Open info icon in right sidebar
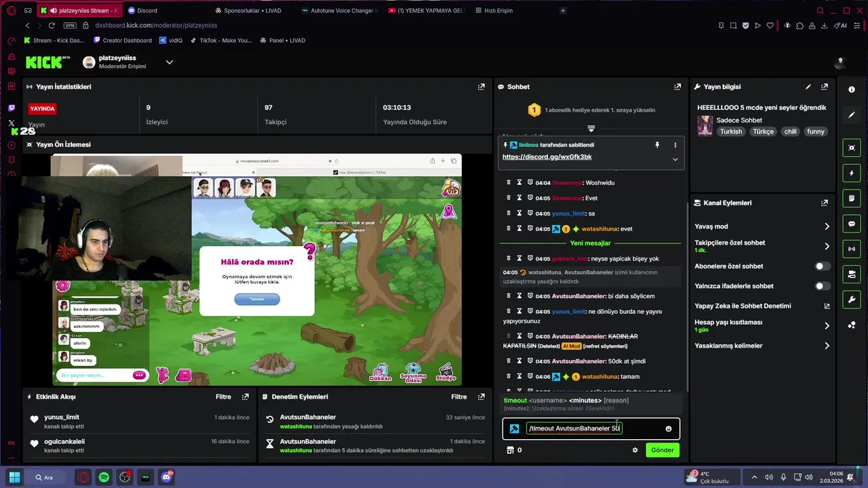 tap(852, 89)
